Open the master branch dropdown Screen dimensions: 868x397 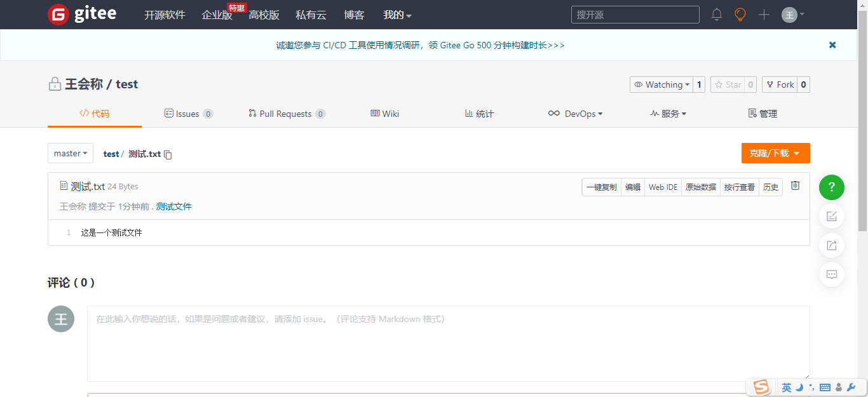point(71,153)
